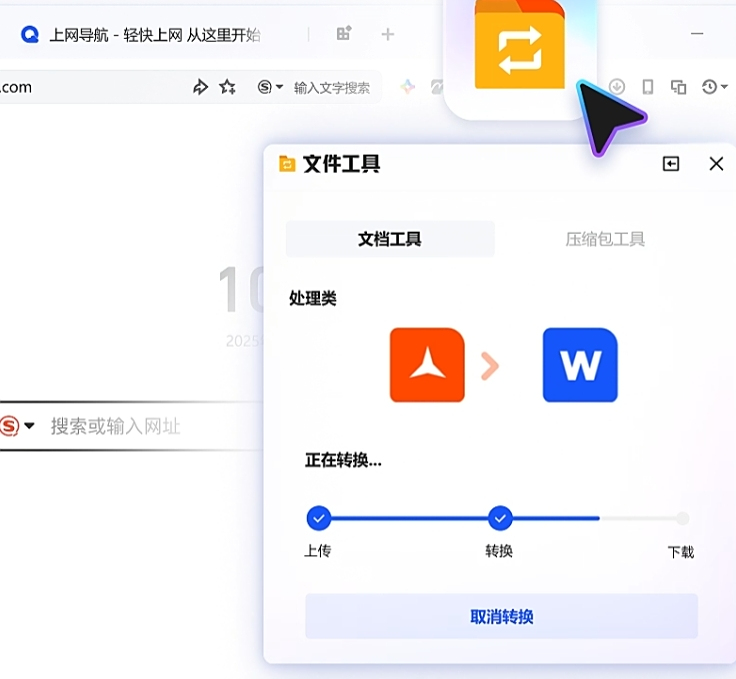Click the .com address bar text
The image size is (736, 679).
[15, 87]
